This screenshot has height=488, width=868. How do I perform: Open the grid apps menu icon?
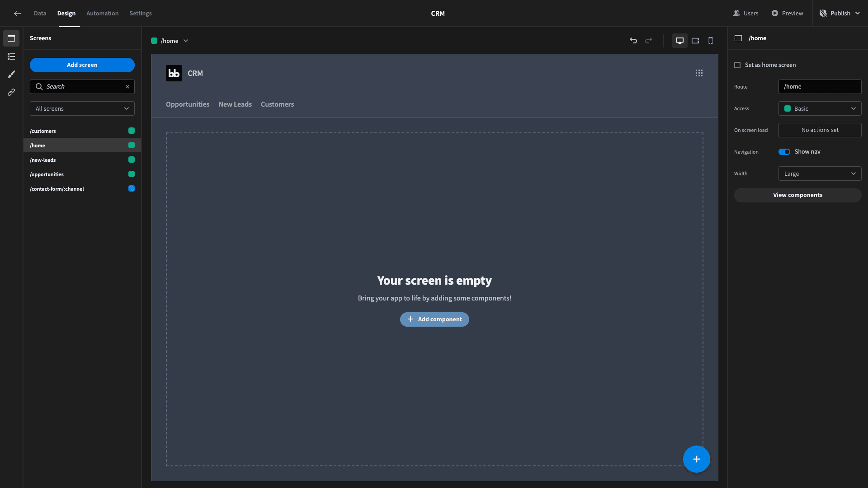699,73
